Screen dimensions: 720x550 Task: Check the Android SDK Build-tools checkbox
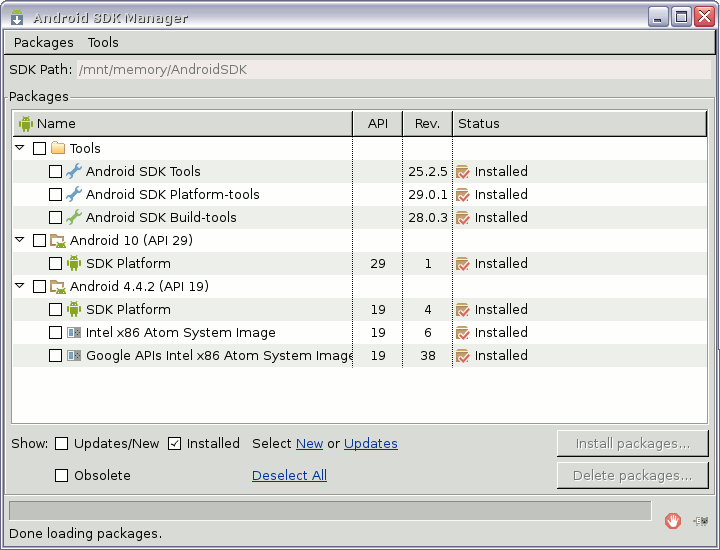pos(56,217)
